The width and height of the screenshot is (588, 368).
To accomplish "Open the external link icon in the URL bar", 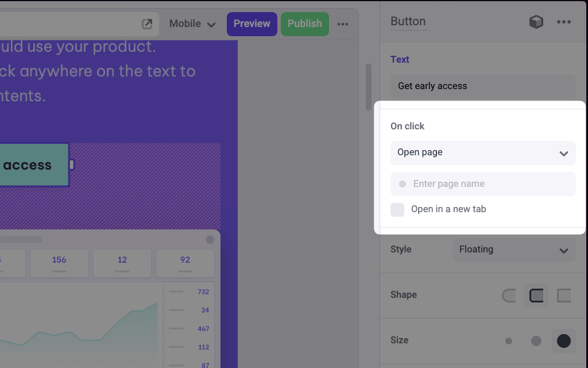I will [147, 24].
